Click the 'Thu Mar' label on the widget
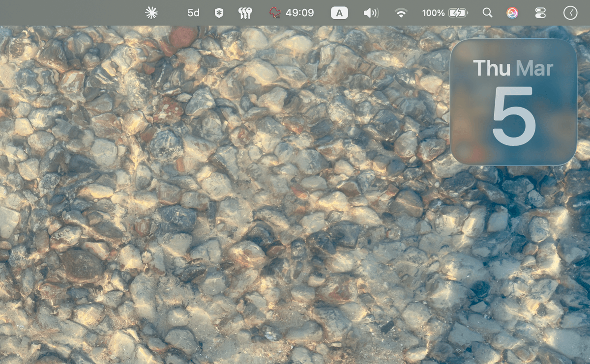Viewport: 590px width, 364px height. pyautogui.click(x=512, y=68)
